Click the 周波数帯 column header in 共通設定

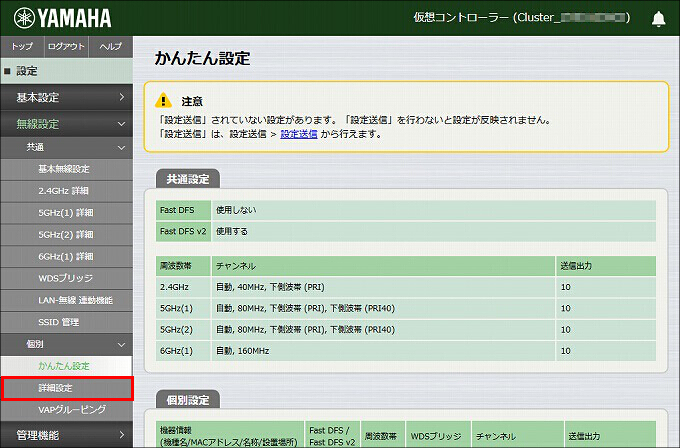point(183,266)
